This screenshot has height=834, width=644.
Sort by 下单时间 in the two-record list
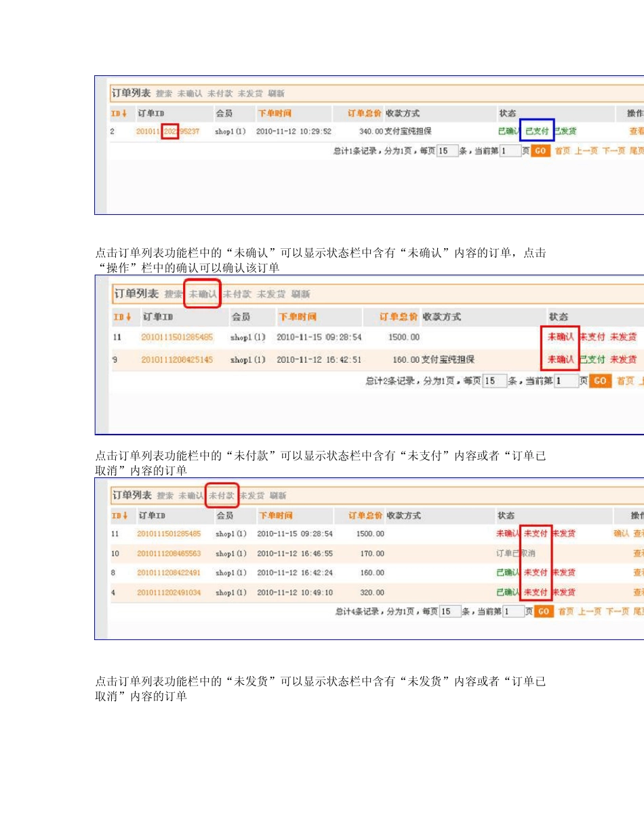click(298, 317)
